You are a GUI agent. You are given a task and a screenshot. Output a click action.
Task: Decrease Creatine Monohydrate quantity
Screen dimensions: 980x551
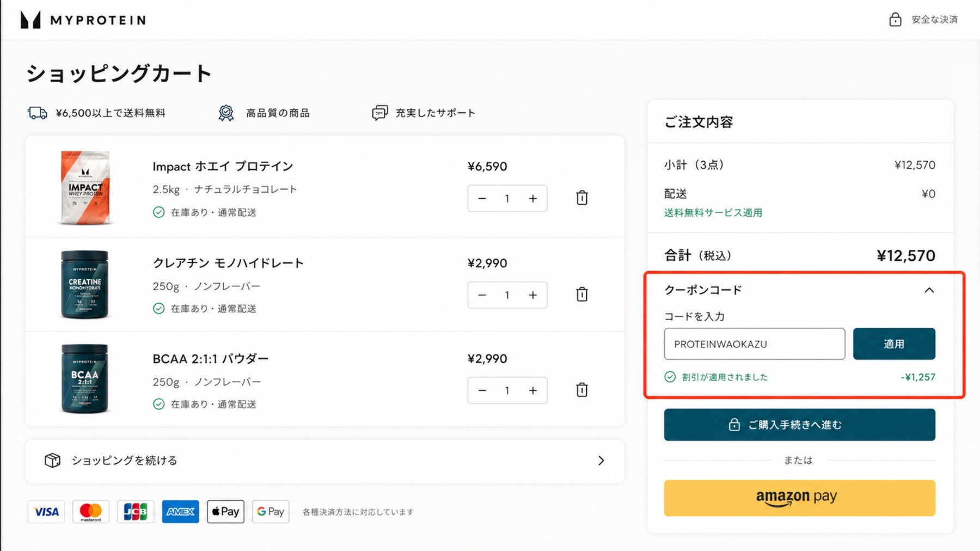[482, 295]
